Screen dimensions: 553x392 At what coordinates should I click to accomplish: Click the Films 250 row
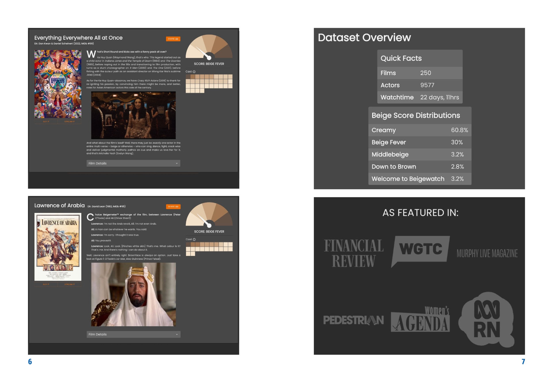click(x=420, y=73)
